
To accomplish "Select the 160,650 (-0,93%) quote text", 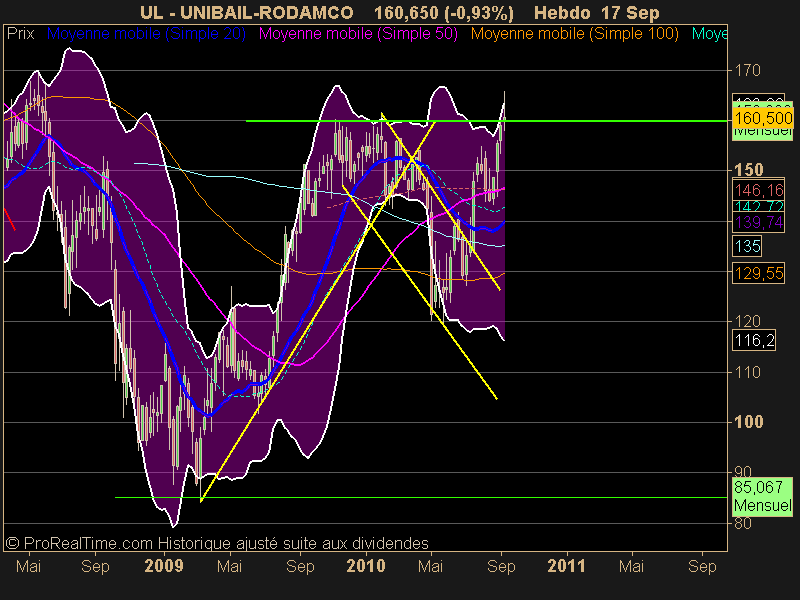I will 444,12.
